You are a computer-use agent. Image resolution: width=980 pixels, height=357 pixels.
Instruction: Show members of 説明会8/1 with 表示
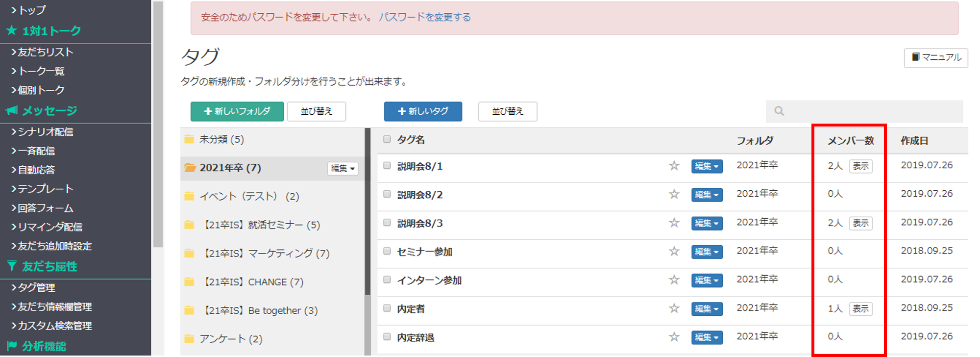click(x=860, y=166)
